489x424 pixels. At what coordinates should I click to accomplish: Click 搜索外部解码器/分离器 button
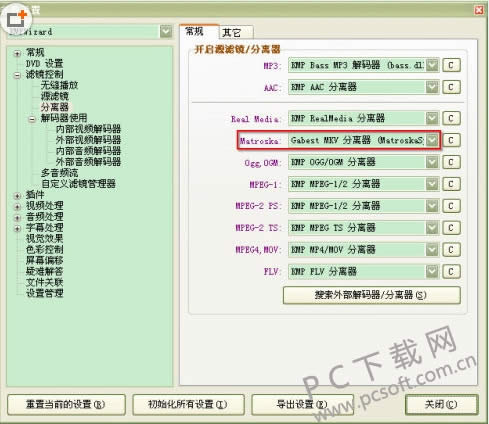pyautogui.click(x=372, y=295)
